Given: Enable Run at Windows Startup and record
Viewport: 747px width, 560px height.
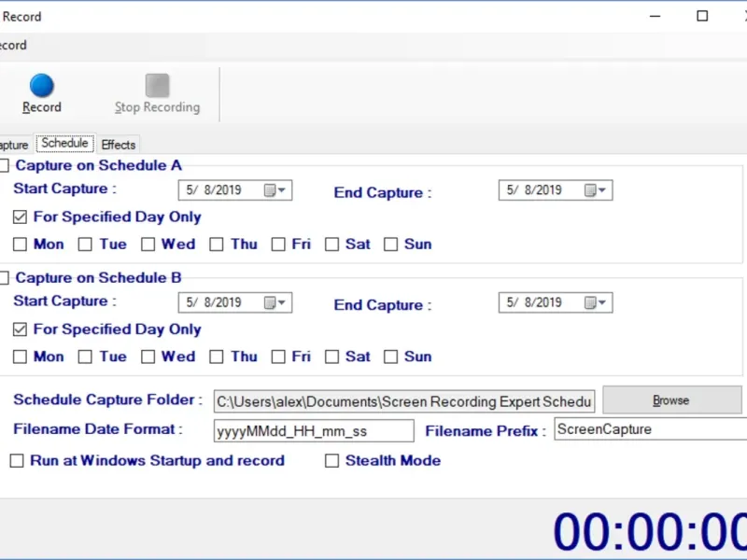Looking at the screenshot, I should 17,461.
